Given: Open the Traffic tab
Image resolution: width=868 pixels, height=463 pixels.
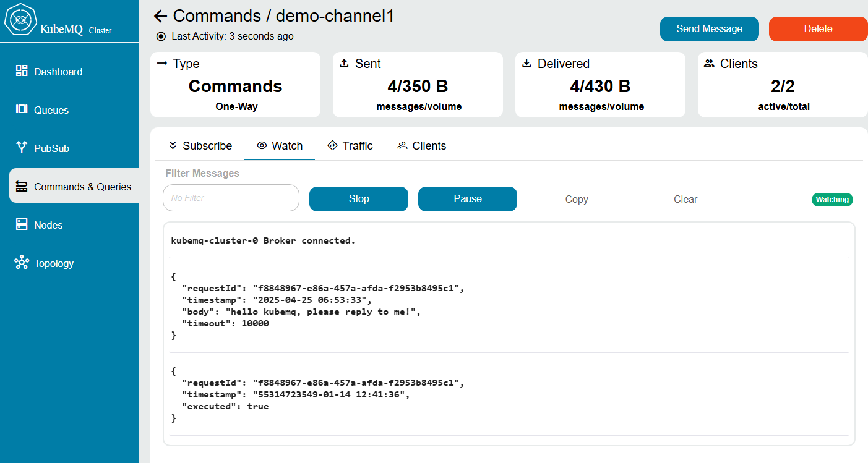Looking at the screenshot, I should click(350, 146).
